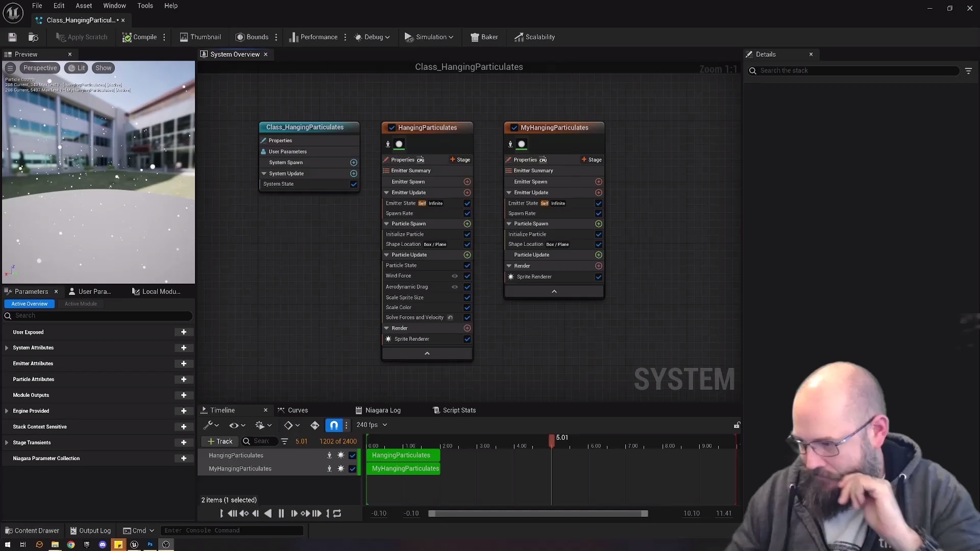Switch to the Curves tab
Viewport: 980px width, 551px height.
tap(293, 410)
